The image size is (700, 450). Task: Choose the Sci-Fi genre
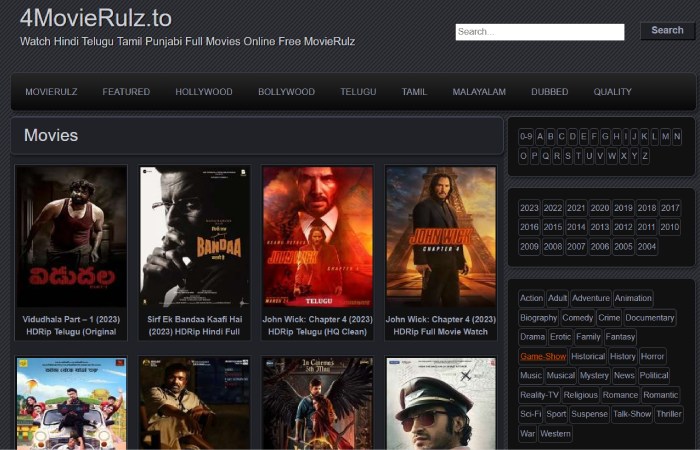pos(530,414)
